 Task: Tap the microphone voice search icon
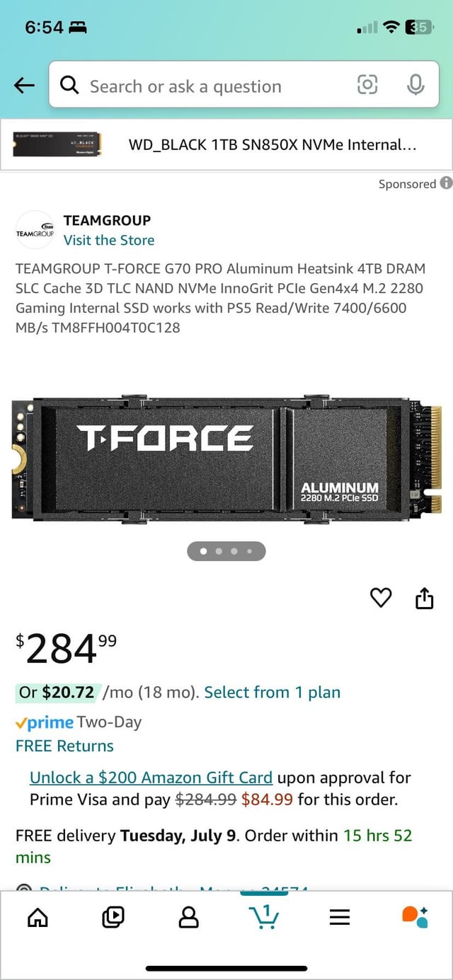415,86
